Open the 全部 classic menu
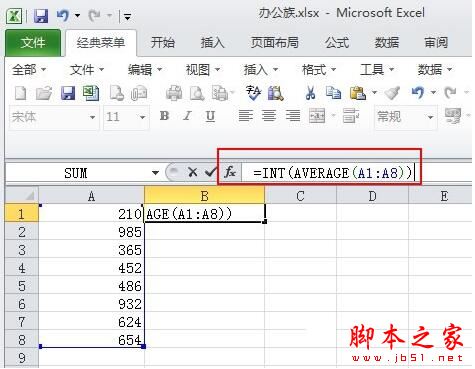Image resolution: width=475 pixels, height=369 pixels. click(x=29, y=70)
